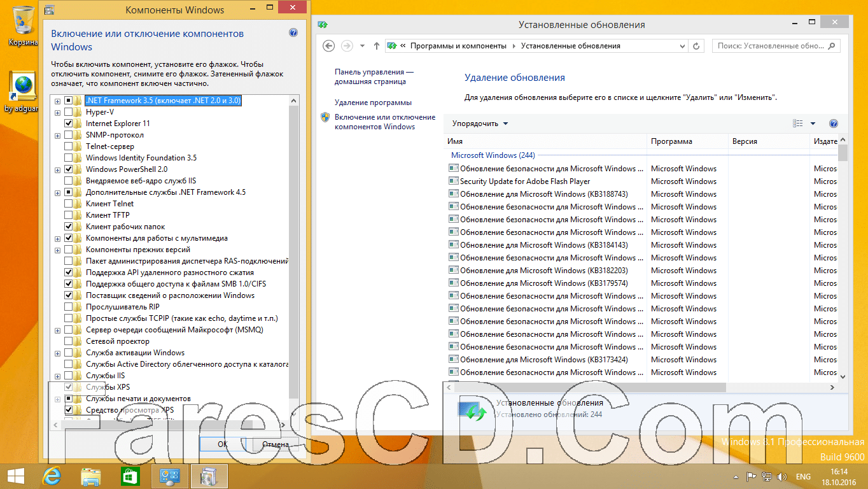The height and width of the screenshot is (489, 868).
Task: Sort by Программа column header
Action: click(x=687, y=141)
